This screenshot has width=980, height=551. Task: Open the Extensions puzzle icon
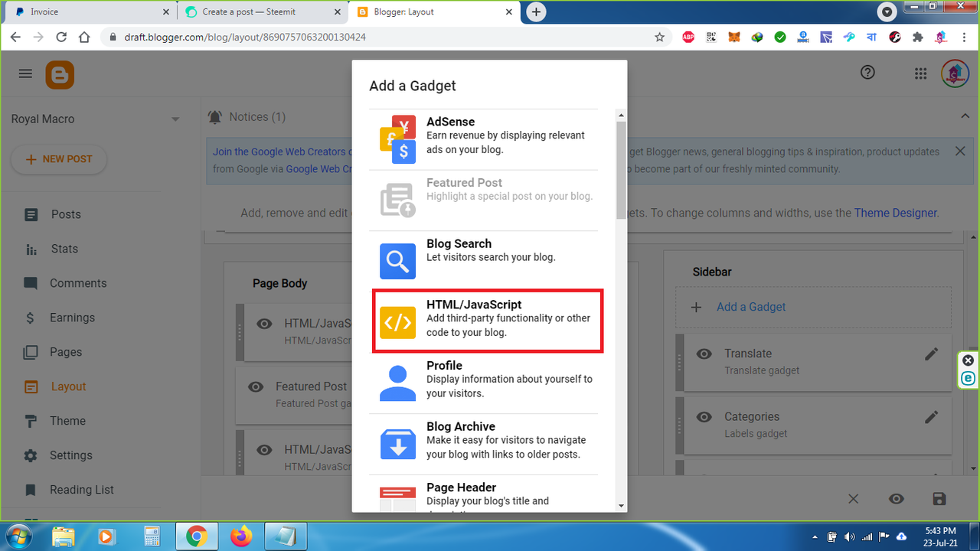point(918,37)
